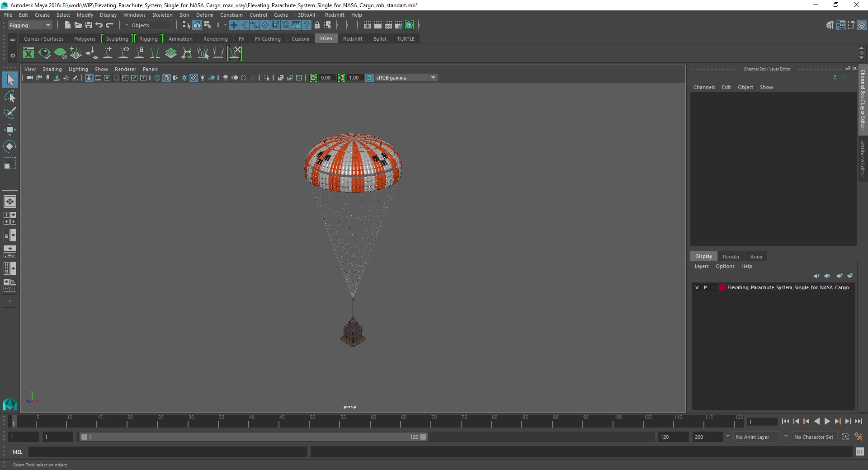This screenshot has width=868, height=470.
Task: Save the current scene
Action: point(88,25)
